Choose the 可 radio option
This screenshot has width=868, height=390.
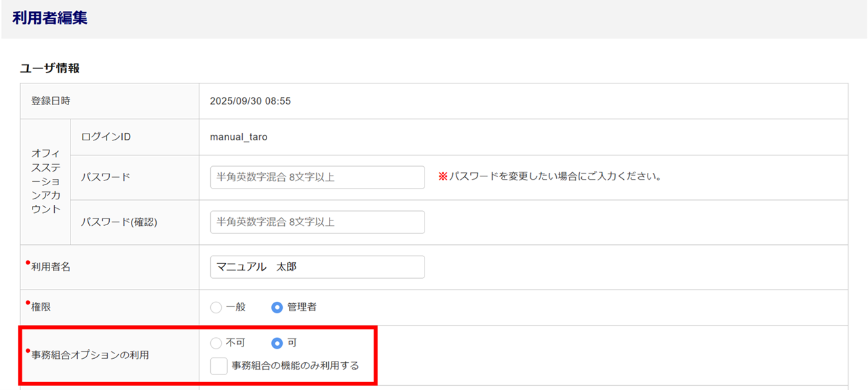coord(277,343)
